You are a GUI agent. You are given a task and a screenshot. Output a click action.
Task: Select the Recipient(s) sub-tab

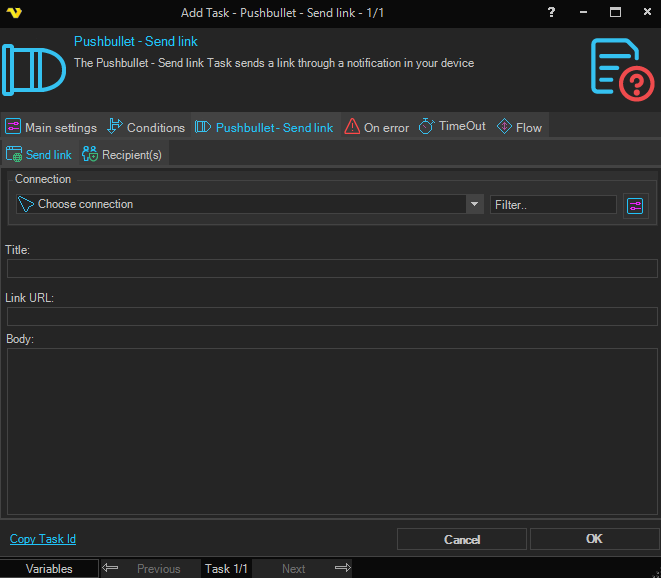click(x=122, y=155)
